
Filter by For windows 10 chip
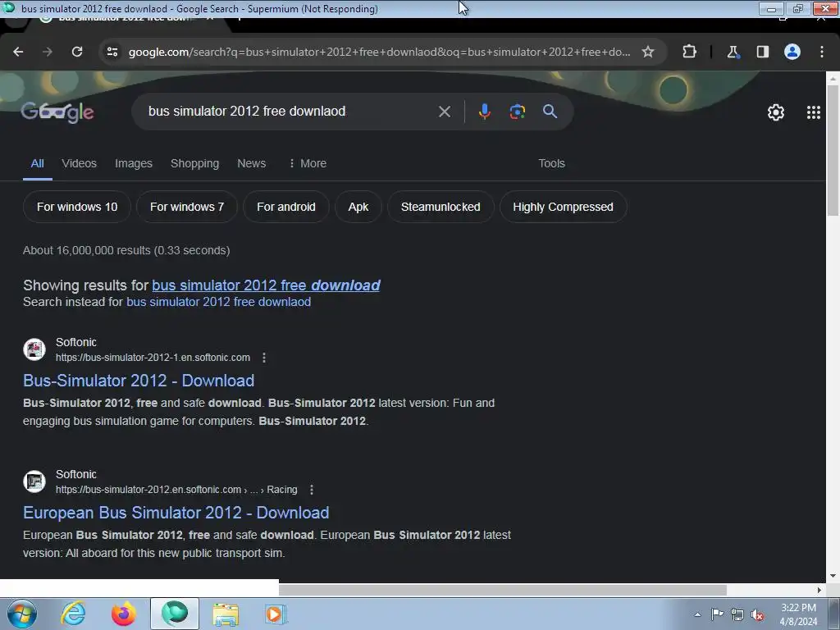77,207
